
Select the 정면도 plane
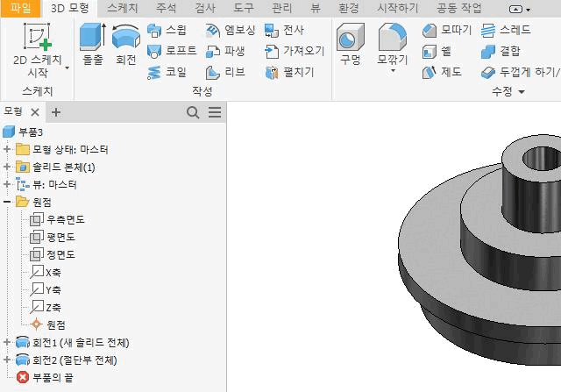pyautogui.click(x=53, y=254)
